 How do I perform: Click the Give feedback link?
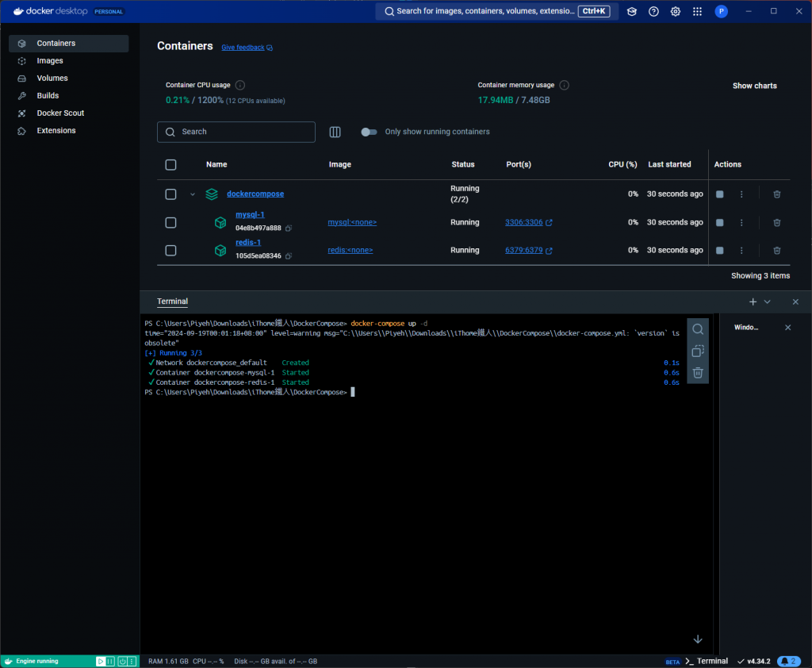247,47
